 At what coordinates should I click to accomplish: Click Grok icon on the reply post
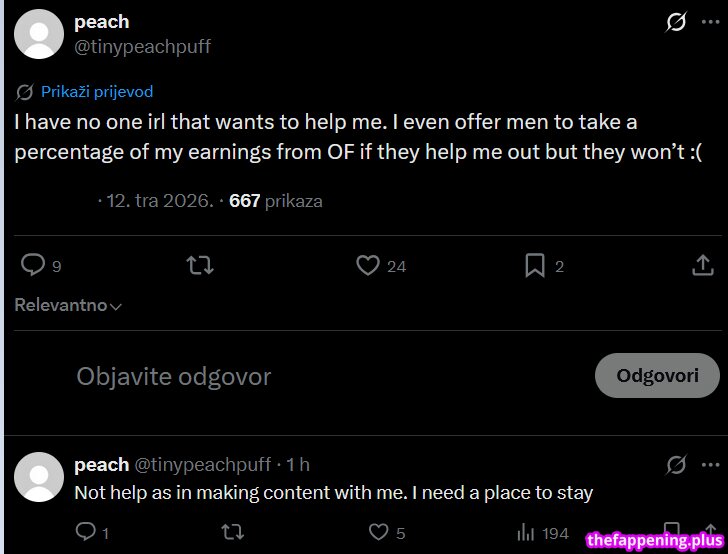point(677,464)
